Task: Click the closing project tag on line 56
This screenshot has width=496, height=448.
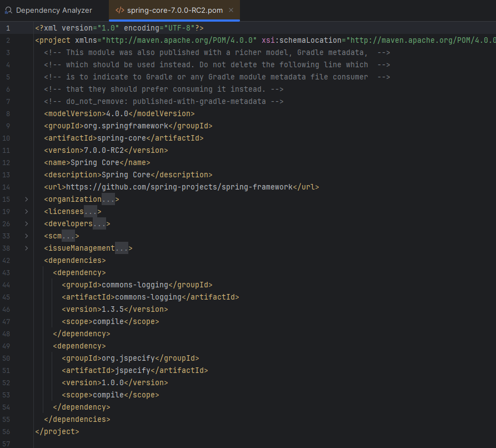Action: coord(57,431)
